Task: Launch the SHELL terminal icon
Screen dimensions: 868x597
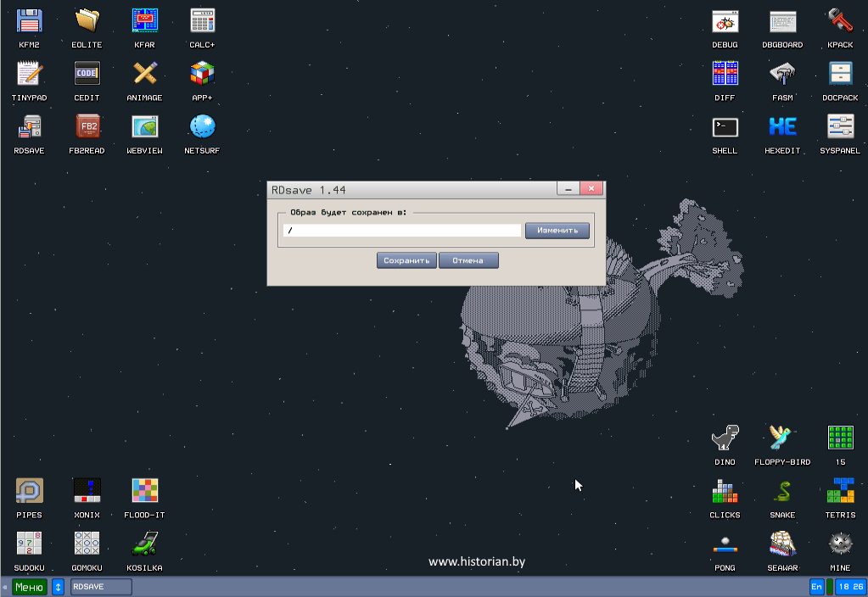Action: (725, 127)
